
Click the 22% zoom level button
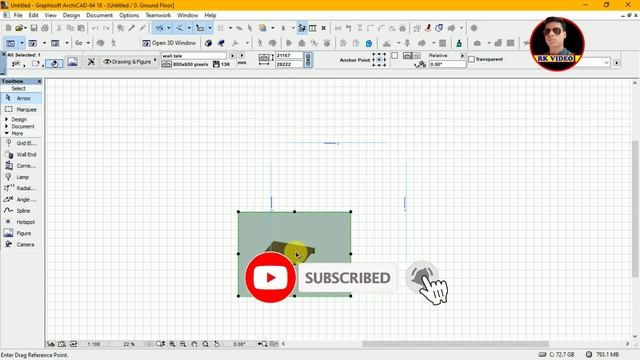[x=129, y=344]
